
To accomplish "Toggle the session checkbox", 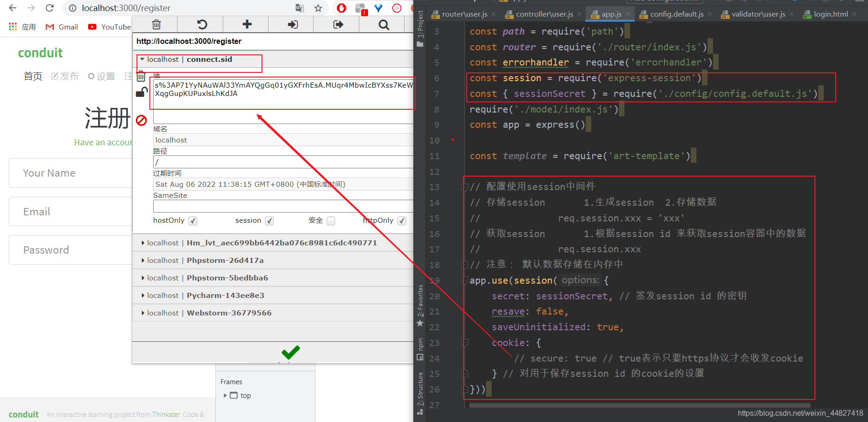I will (x=269, y=221).
